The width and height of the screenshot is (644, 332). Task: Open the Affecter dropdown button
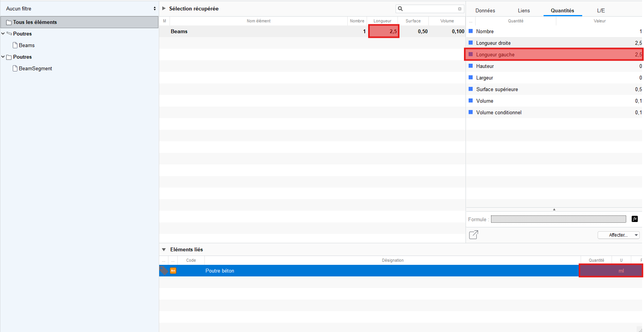pos(619,235)
